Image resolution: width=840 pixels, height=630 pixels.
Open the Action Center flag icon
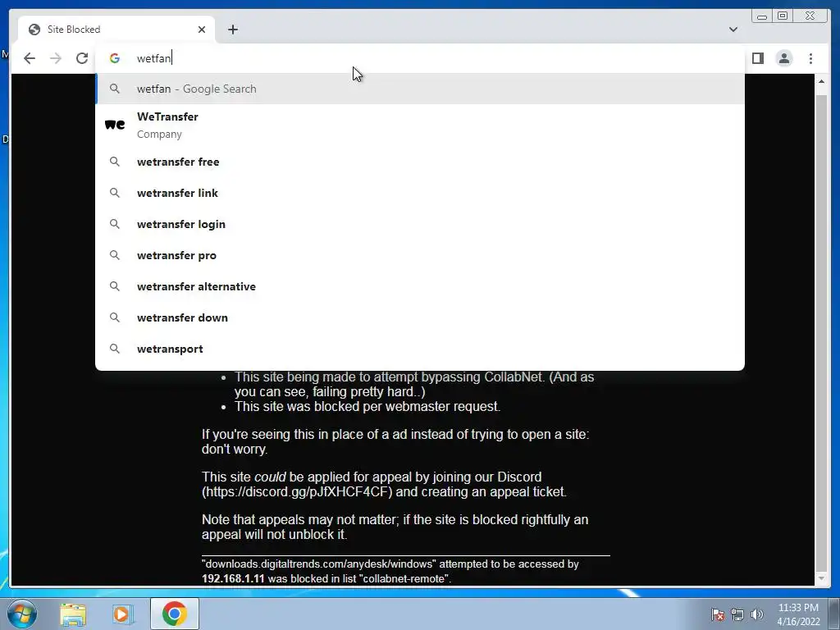pyautogui.click(x=718, y=614)
